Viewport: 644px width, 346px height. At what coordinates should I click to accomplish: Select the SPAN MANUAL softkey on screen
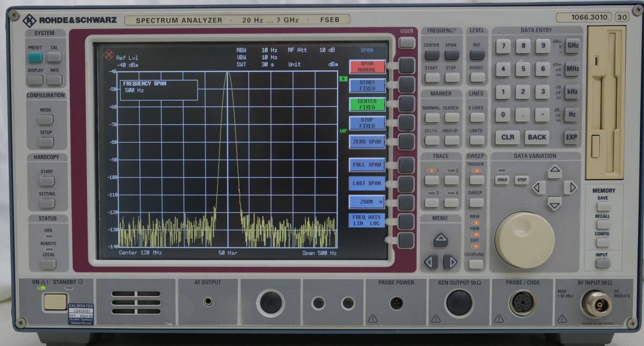point(367,67)
